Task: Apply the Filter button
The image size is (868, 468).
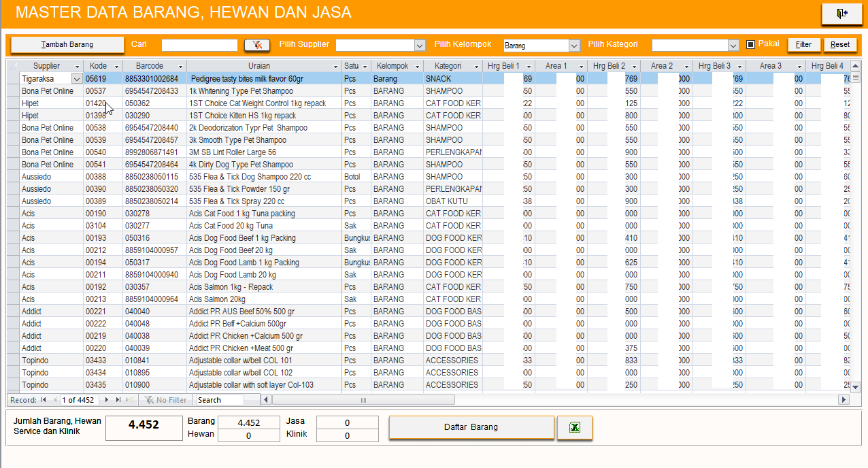Action: pos(803,45)
